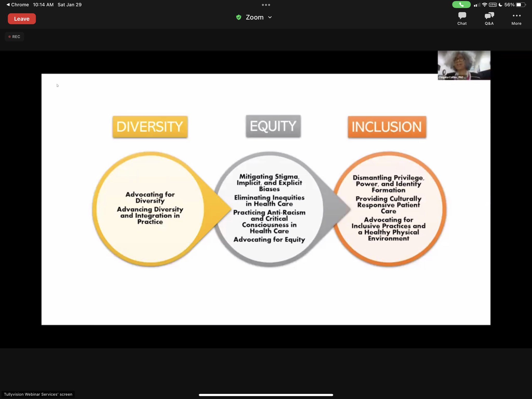Tap the Tullyvision Webinar Services' screen label
532x399 pixels.
[x=38, y=394]
